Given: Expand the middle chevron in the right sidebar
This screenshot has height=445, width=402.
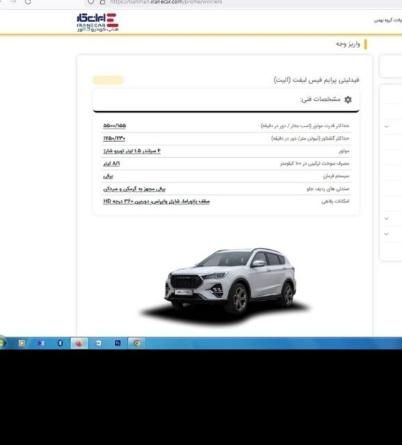Looking at the screenshot, I should click(x=387, y=219).
